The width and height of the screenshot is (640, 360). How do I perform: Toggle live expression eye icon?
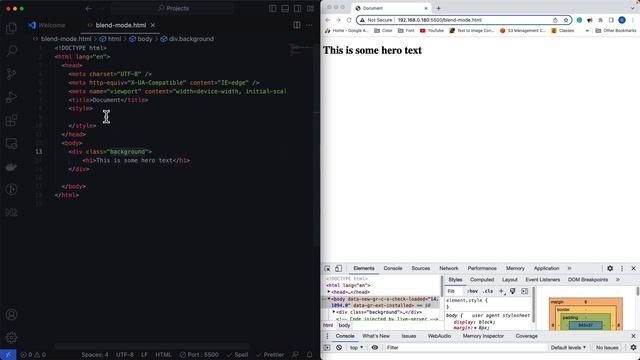[x=375, y=348]
